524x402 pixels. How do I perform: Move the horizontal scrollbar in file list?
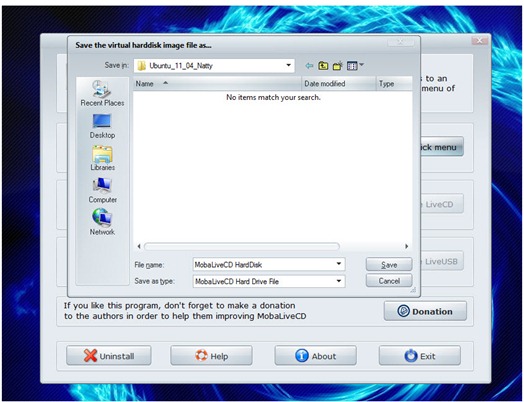[x=242, y=247]
